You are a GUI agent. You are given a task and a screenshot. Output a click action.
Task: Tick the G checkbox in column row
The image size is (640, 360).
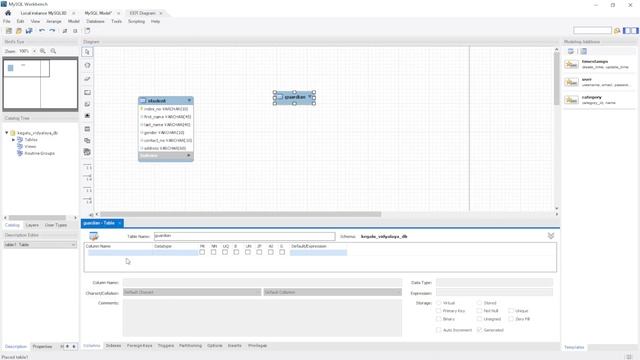(282, 252)
